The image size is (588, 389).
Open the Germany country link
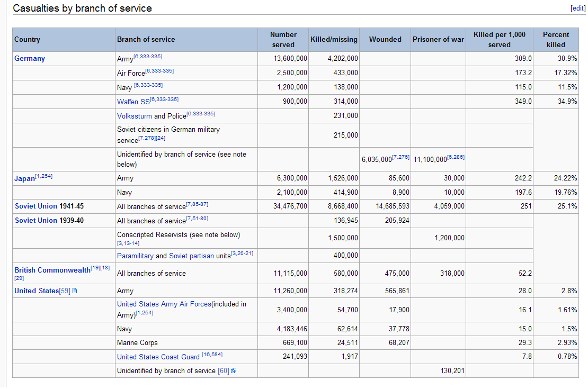30,59
